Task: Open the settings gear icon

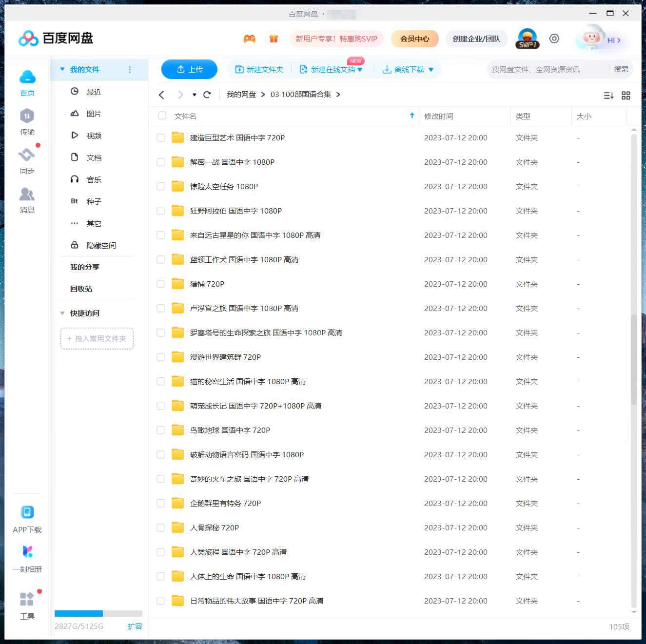Action: (554, 39)
